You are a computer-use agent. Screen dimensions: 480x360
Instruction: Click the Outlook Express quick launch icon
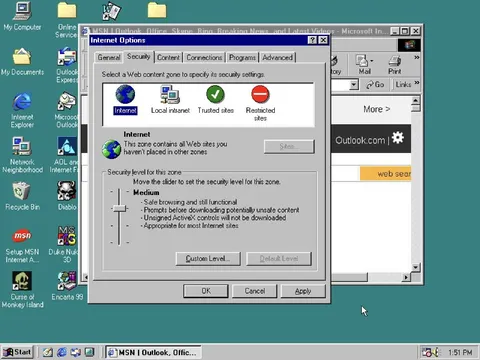76,352
